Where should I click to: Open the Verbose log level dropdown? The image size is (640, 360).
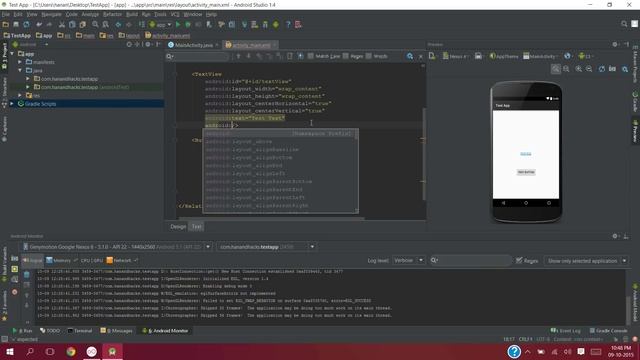409,260
